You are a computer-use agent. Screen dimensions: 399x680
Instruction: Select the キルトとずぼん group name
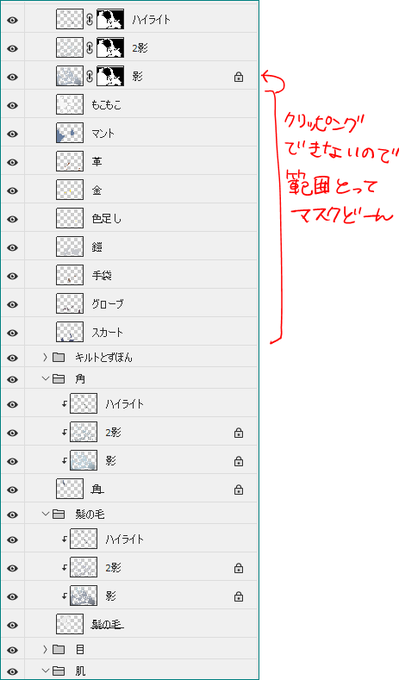(x=104, y=357)
